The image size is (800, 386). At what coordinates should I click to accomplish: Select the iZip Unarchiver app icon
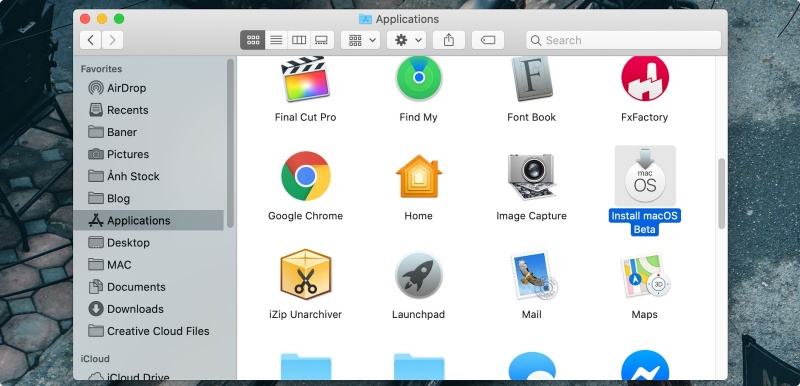click(x=305, y=275)
